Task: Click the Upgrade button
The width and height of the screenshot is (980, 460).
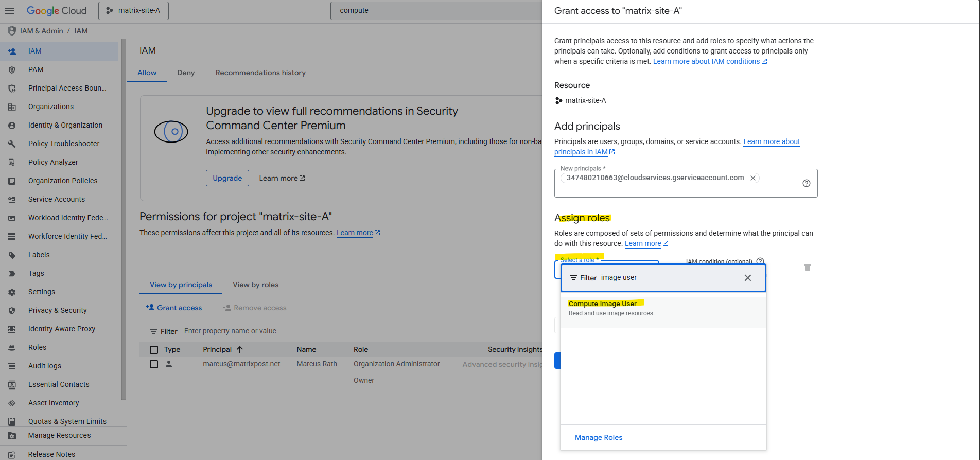Action: click(227, 178)
